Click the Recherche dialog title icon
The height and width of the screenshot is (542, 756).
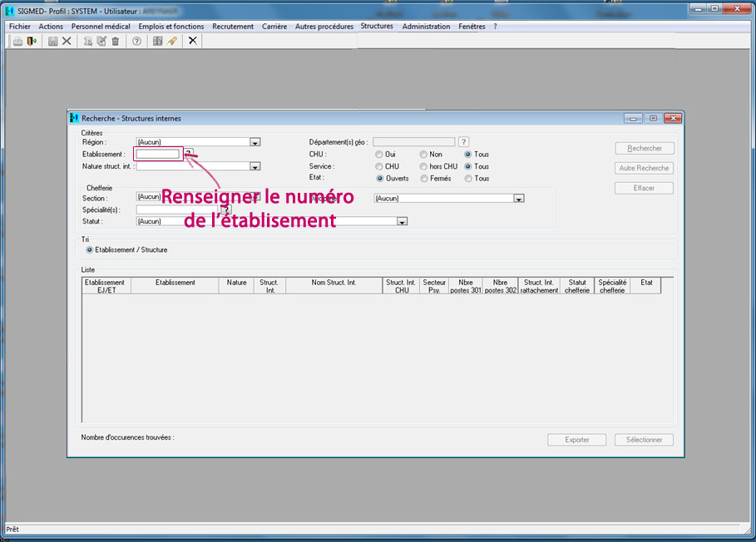(74, 118)
